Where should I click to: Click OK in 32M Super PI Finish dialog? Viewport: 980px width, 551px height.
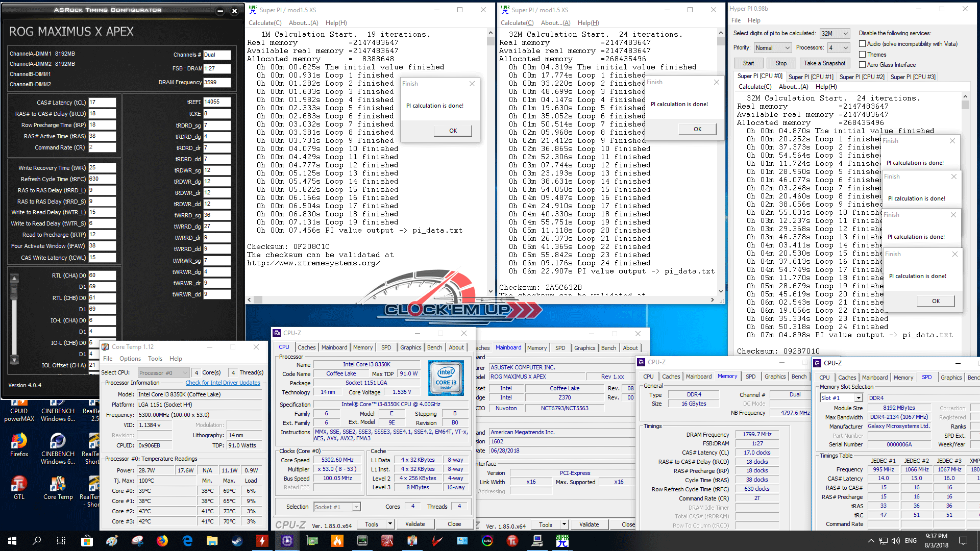click(x=697, y=129)
